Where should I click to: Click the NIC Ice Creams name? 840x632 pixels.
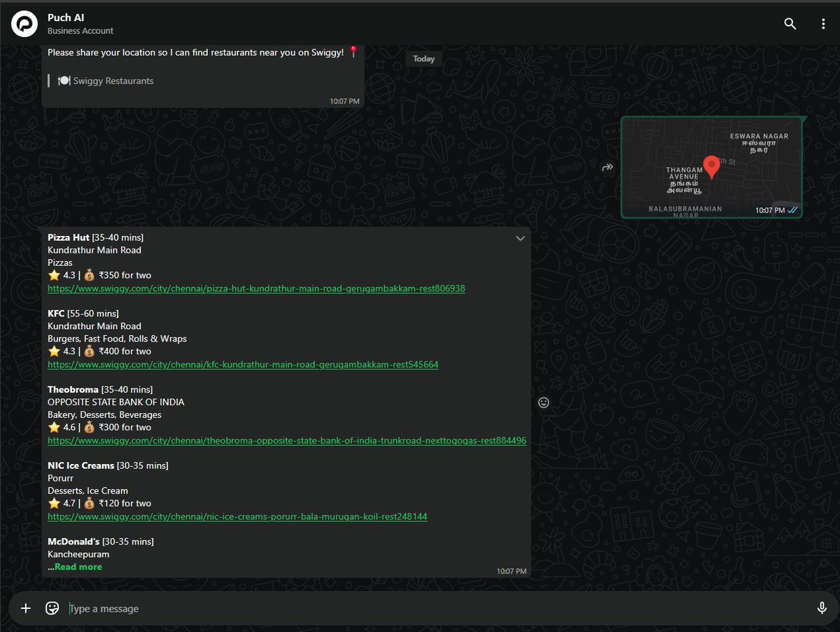[x=80, y=465]
